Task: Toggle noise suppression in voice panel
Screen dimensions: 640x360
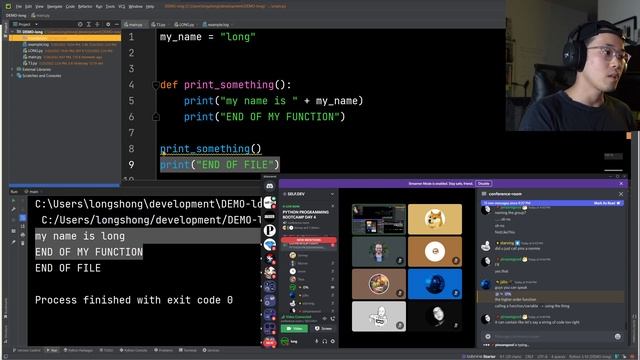Action: coord(324,319)
